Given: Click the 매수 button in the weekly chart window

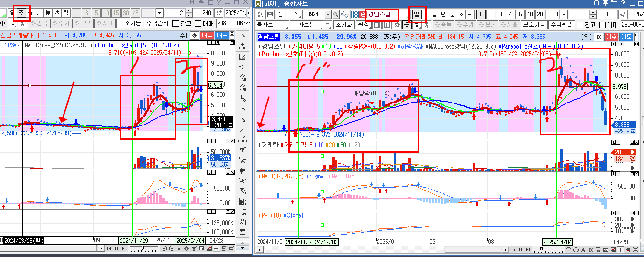Looking at the screenshot, I should [x=208, y=35].
